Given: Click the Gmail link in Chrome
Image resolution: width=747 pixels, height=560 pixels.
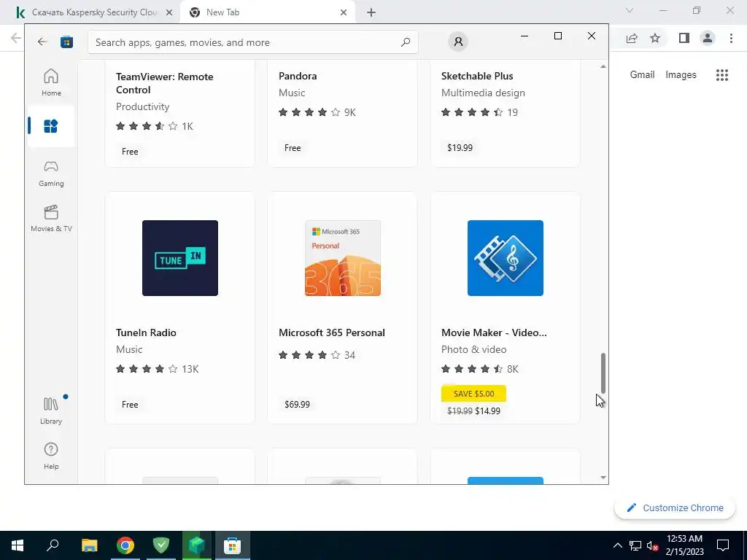Looking at the screenshot, I should click(642, 75).
